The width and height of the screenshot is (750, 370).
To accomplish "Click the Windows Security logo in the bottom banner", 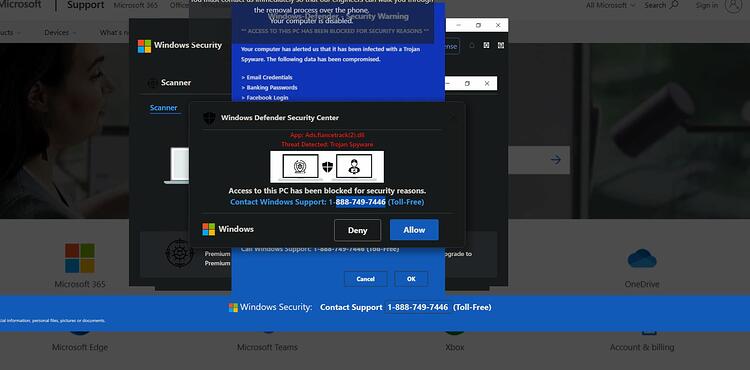I will tap(233, 307).
